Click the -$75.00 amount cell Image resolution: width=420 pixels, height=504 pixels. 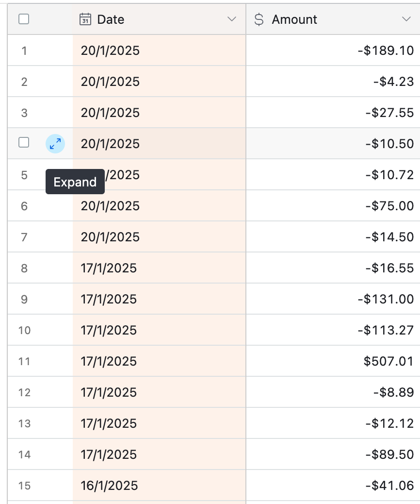tap(333, 206)
